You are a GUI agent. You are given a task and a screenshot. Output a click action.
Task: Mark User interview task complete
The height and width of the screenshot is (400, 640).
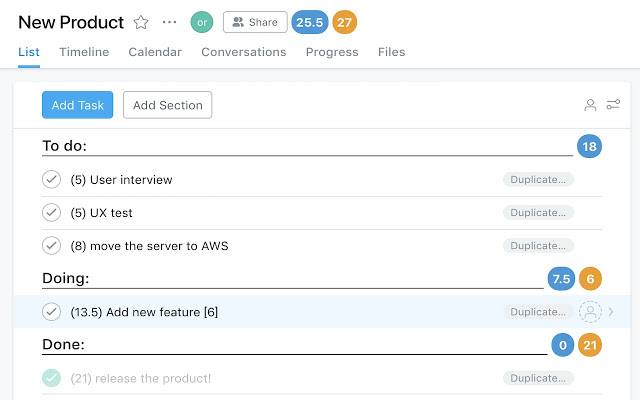52,180
